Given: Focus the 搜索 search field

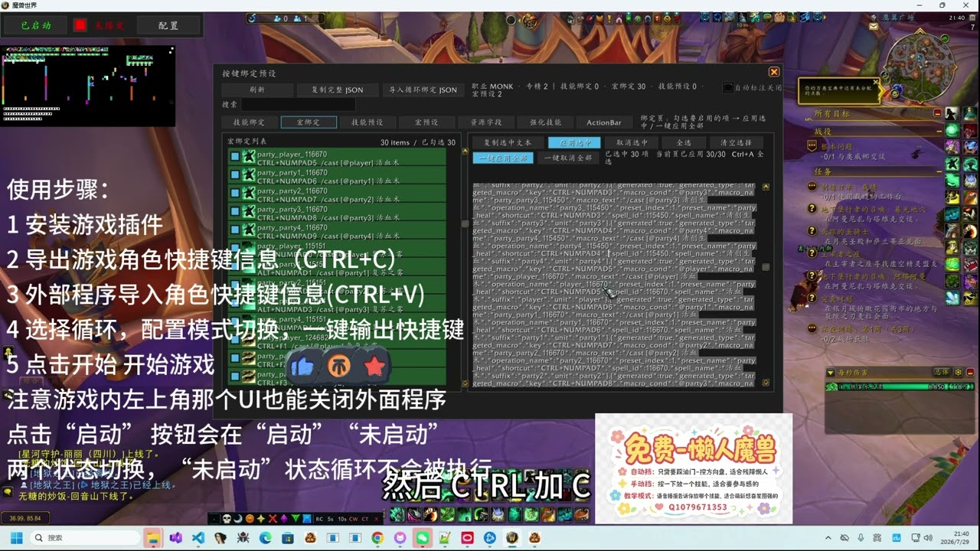Looking at the screenshot, I should (x=297, y=105).
